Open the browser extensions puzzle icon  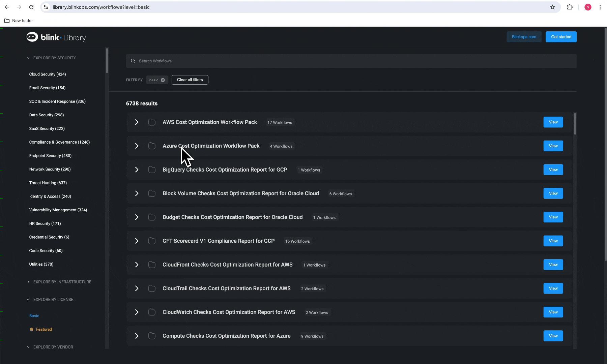[x=570, y=7]
